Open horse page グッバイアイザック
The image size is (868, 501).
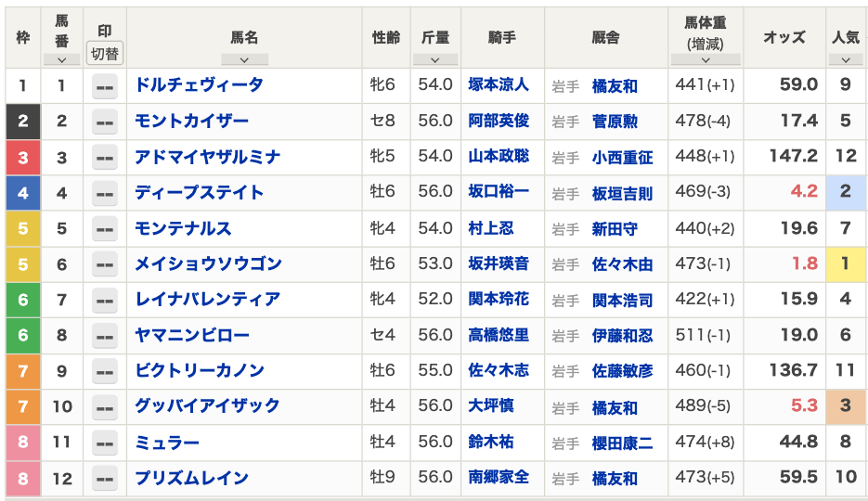tap(207, 405)
